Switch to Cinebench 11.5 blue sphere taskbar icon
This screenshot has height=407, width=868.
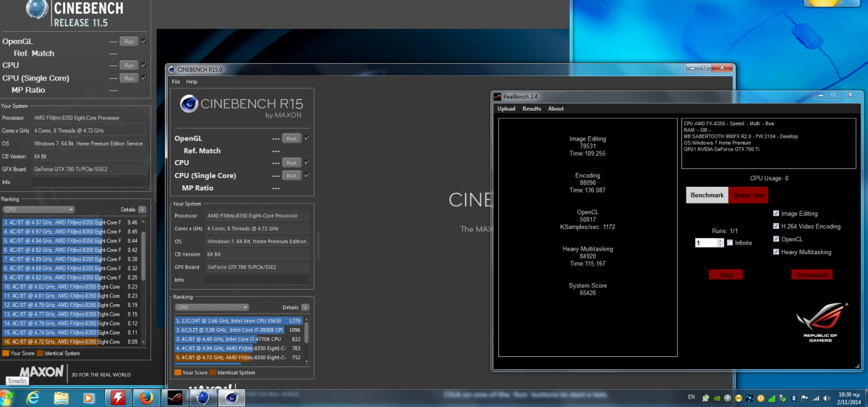point(203,398)
